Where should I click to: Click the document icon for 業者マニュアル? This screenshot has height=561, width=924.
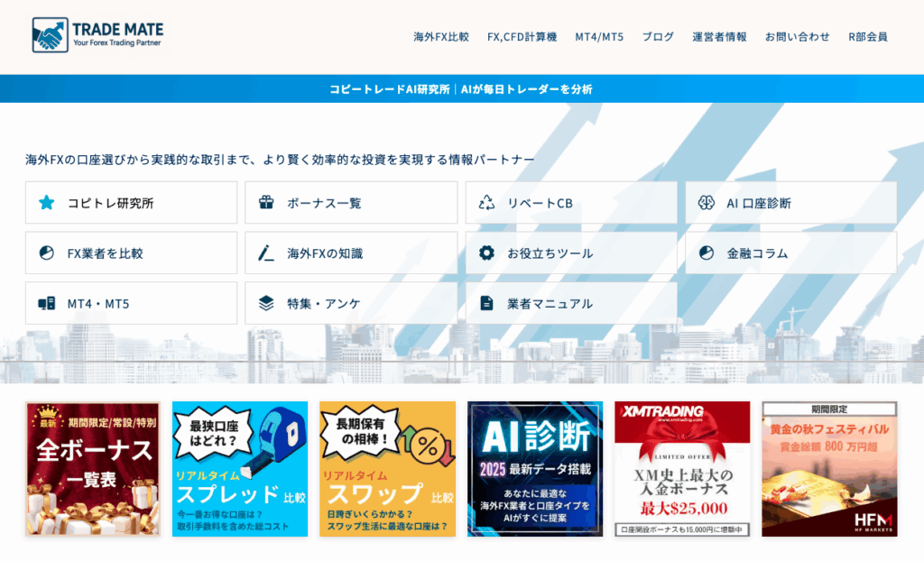(487, 303)
